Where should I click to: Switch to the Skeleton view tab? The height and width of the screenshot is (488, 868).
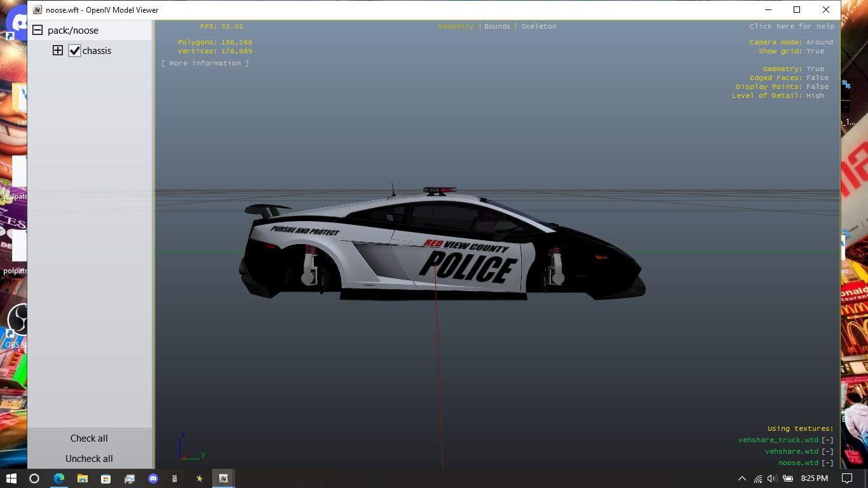click(x=538, y=27)
